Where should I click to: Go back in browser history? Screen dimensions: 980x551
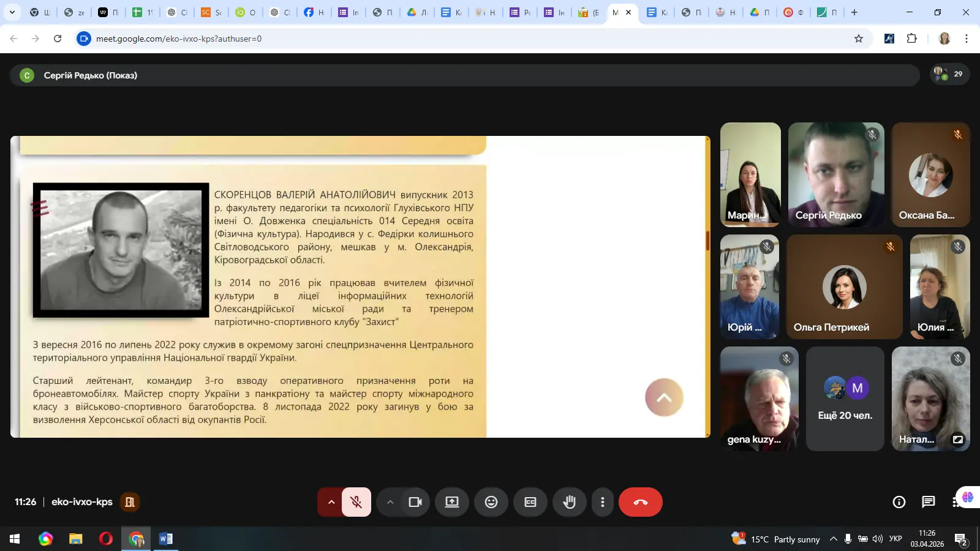(13, 39)
